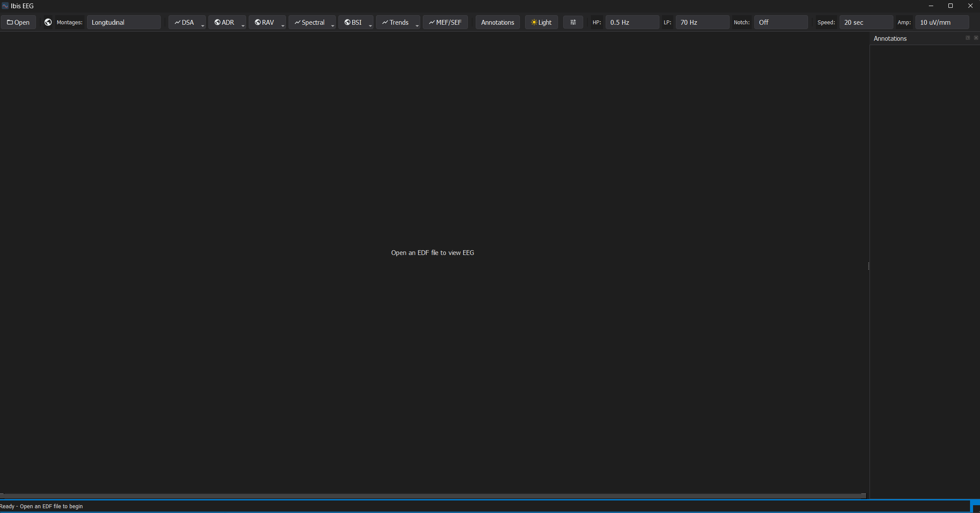Switch to the Light theme
The image size is (980, 513).
click(x=541, y=22)
